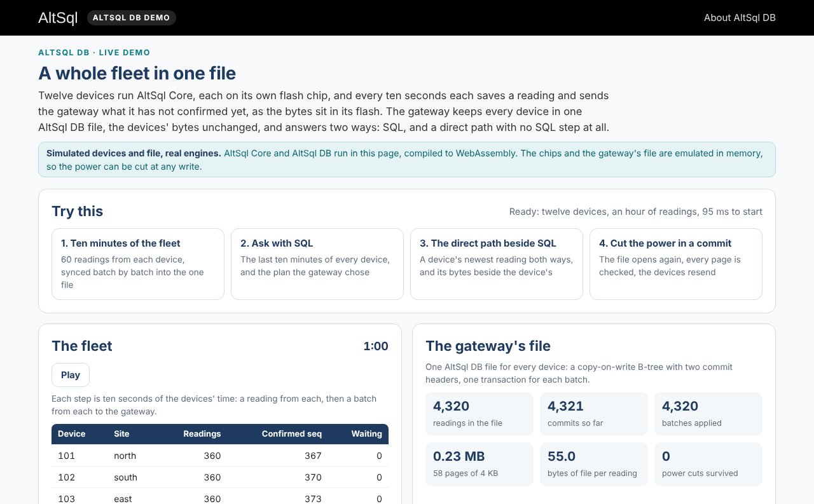Click confirmed seq value 370

(x=313, y=477)
